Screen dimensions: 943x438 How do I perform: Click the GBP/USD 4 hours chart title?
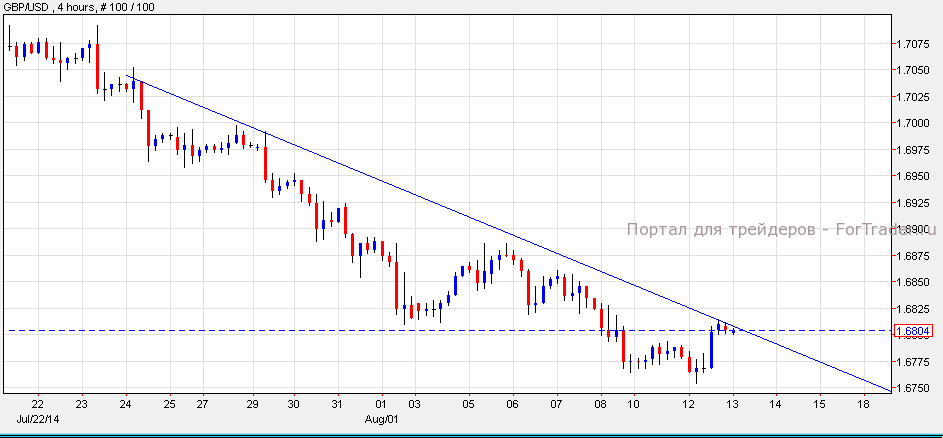tap(77, 8)
